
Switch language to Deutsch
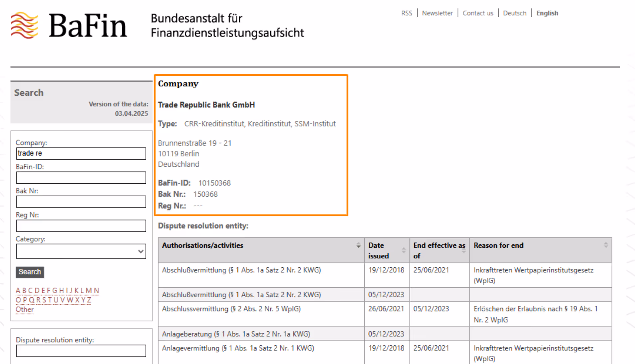click(x=515, y=13)
